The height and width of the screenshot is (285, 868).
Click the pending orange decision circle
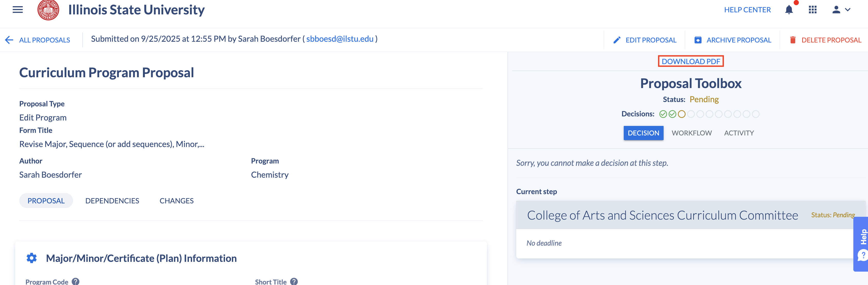click(x=682, y=114)
